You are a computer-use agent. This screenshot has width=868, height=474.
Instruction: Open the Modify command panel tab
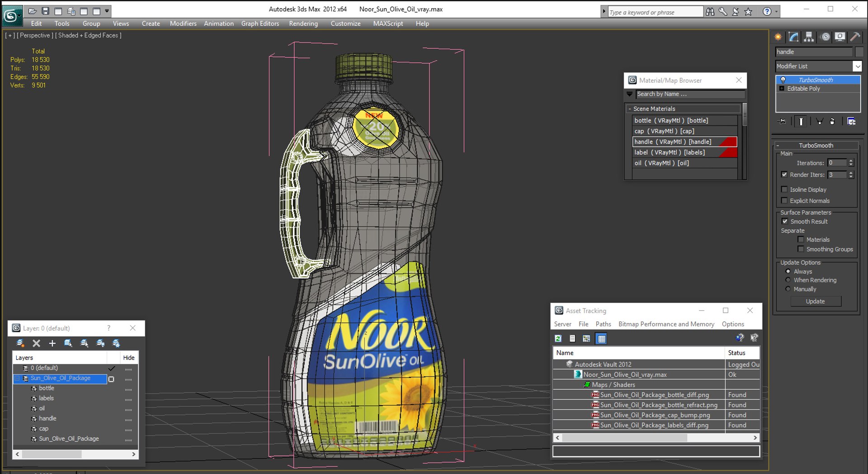pos(793,37)
